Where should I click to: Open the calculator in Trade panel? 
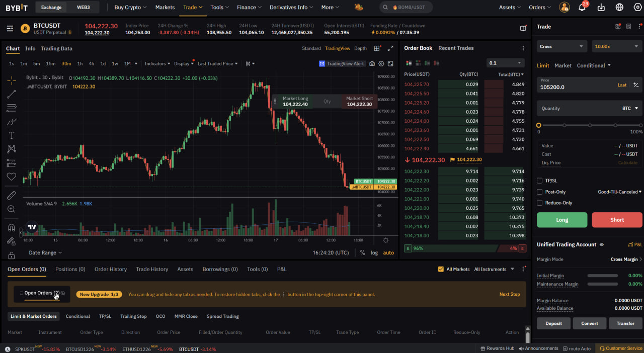pyautogui.click(x=628, y=27)
